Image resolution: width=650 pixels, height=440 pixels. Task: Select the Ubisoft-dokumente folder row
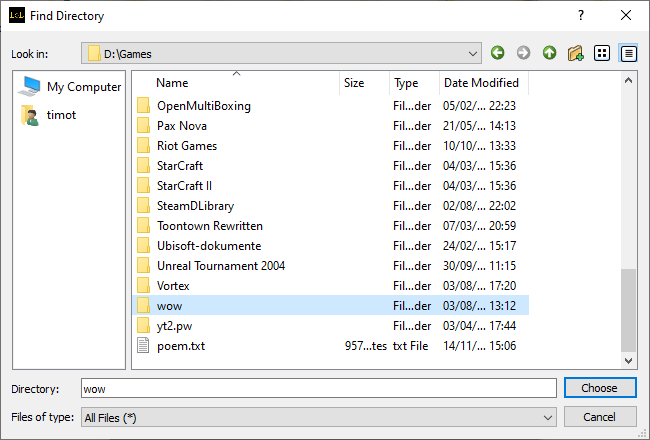tap(331, 246)
